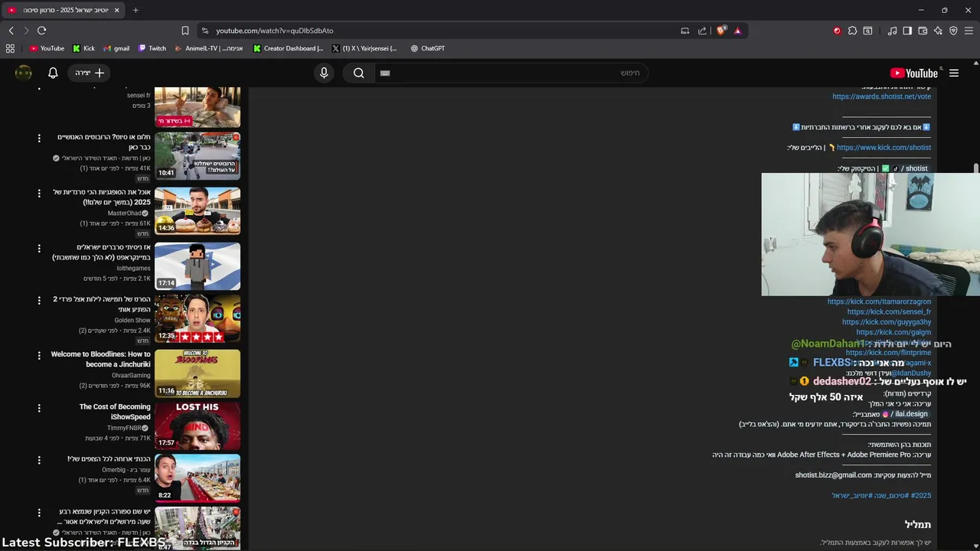This screenshot has height=551, width=980.
Task: Open options for the כאן robots video
Action: (x=39, y=138)
